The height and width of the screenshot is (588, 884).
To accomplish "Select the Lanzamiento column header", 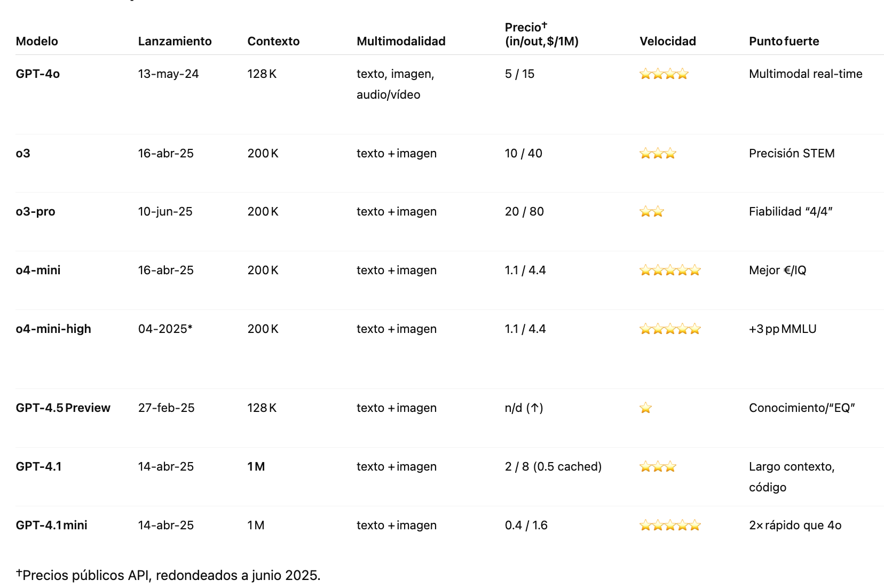I will click(x=175, y=41).
